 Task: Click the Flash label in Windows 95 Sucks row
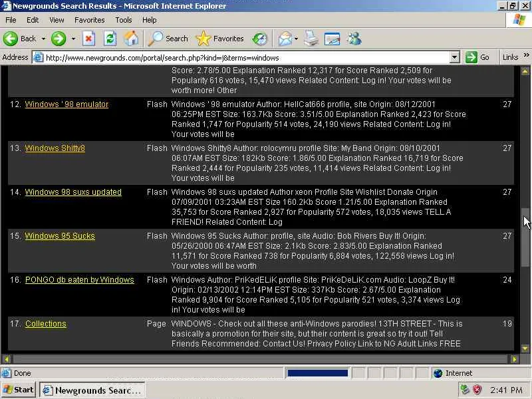click(x=157, y=236)
